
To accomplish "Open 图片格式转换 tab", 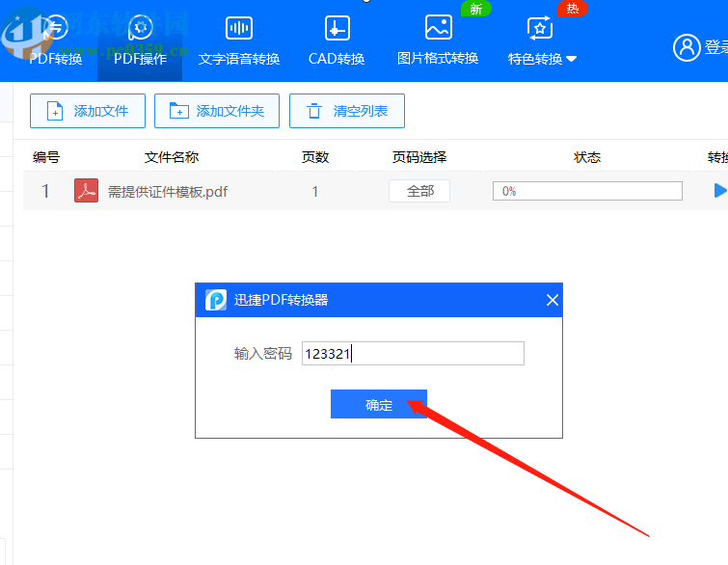I will click(438, 41).
